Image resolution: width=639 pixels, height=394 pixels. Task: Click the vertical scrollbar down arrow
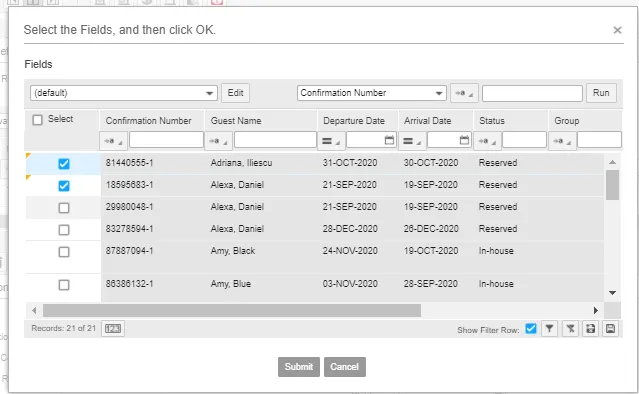612,293
